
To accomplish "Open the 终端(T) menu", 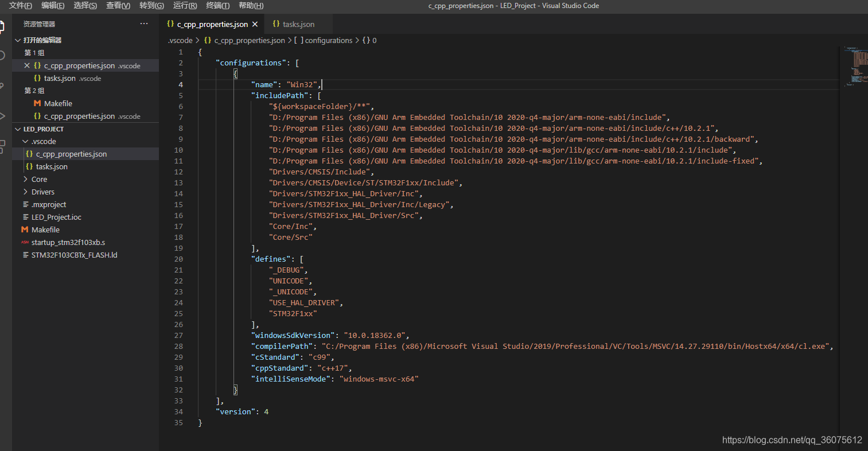I will pyautogui.click(x=218, y=6).
